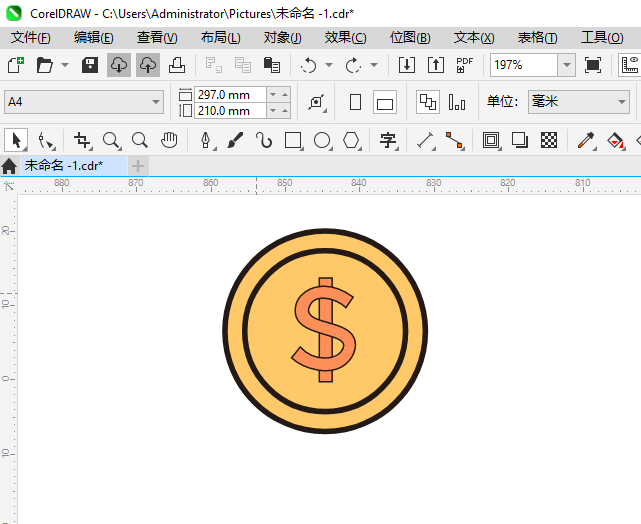The height and width of the screenshot is (524, 641).
Task: Open the 编辑(E) menu
Action: click(94, 38)
